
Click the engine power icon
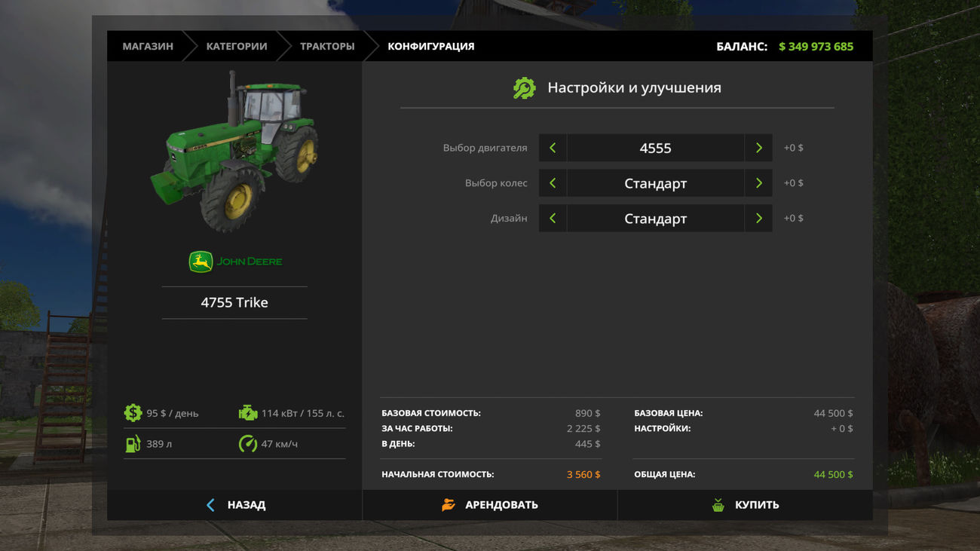coord(247,413)
